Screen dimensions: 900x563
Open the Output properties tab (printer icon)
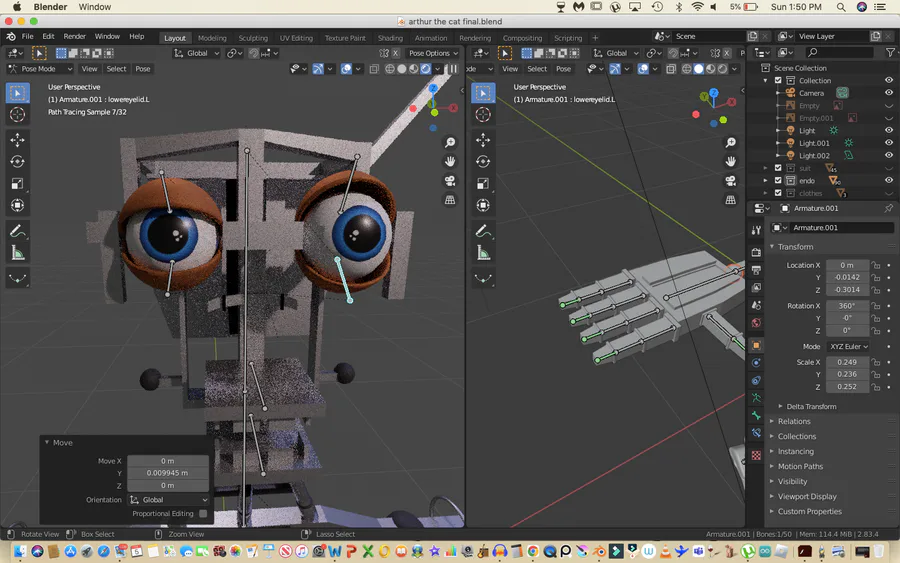click(756, 270)
